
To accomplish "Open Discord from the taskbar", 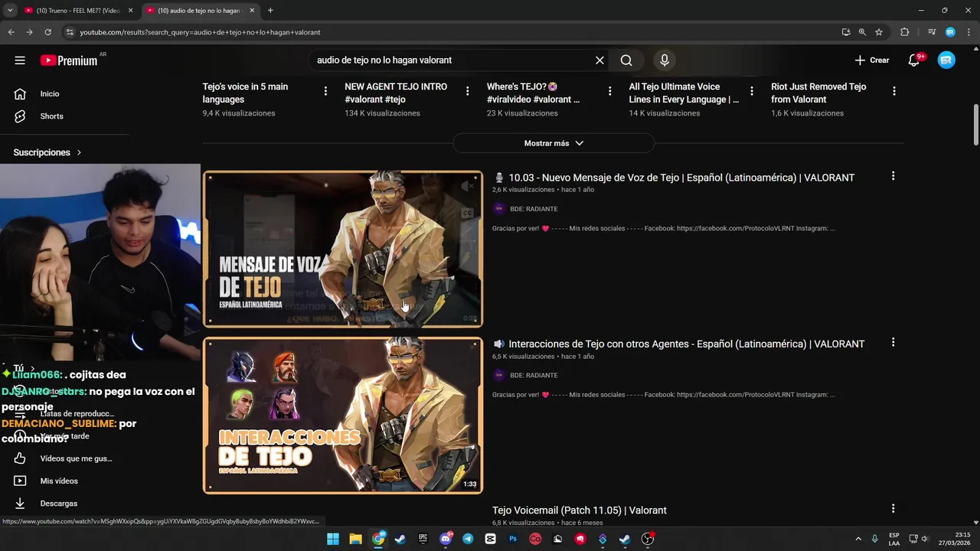I will 446,539.
